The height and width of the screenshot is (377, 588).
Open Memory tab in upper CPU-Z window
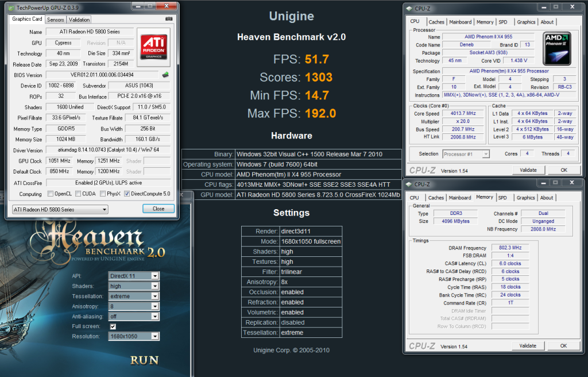(485, 22)
